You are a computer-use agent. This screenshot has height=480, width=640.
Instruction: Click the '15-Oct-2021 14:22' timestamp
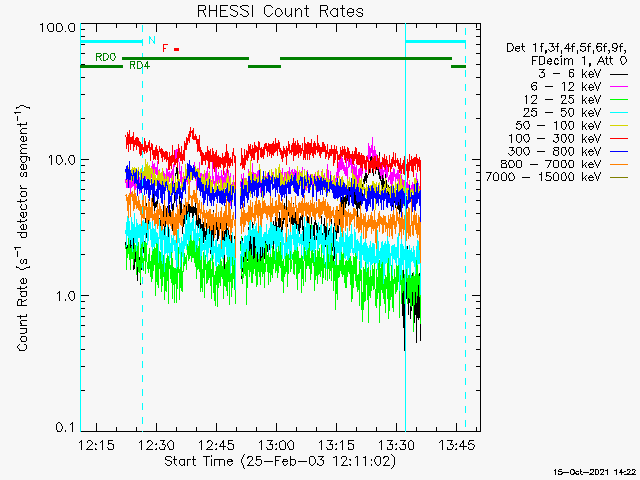[x=594, y=472]
